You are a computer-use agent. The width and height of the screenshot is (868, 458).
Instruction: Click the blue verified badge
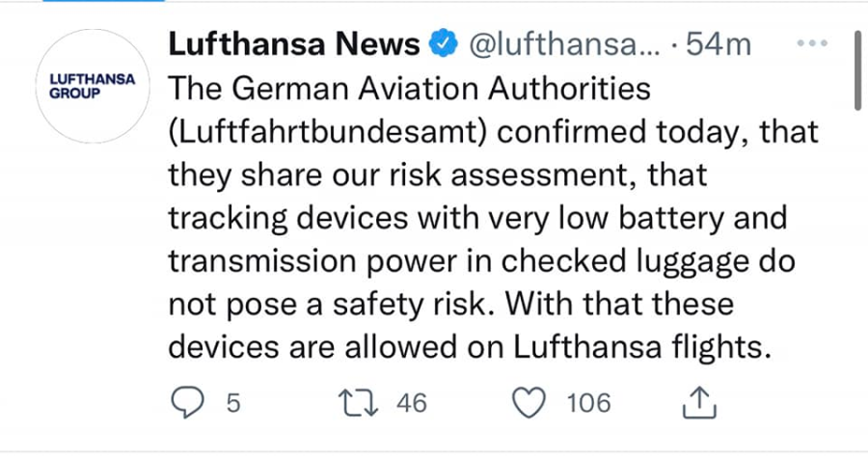pos(441,44)
